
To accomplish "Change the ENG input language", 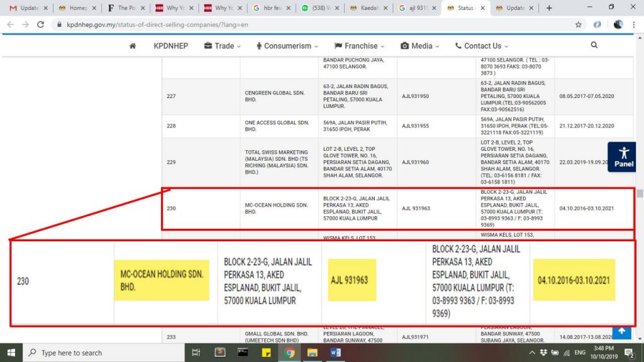I will click(580, 353).
